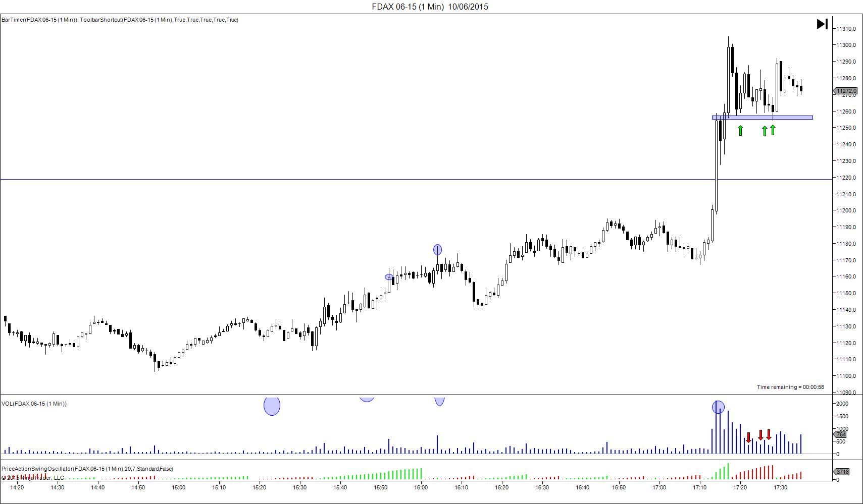Click the 11260,0 price axis label
This screenshot has height=504, width=863.
click(x=846, y=111)
